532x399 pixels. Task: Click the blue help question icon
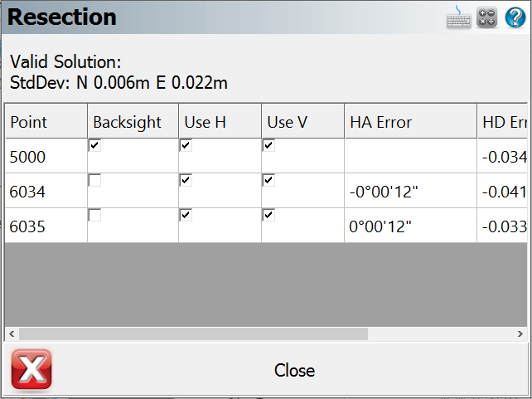coord(515,18)
